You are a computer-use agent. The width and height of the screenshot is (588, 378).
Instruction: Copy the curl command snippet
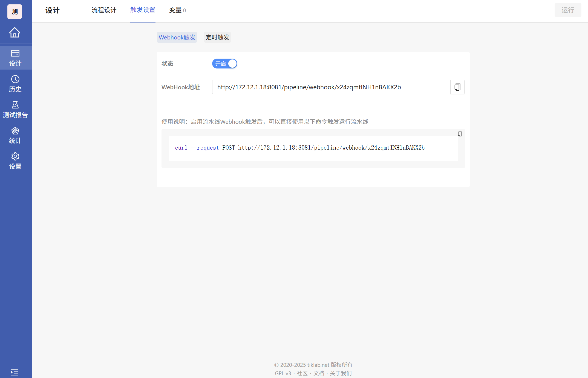click(x=460, y=134)
